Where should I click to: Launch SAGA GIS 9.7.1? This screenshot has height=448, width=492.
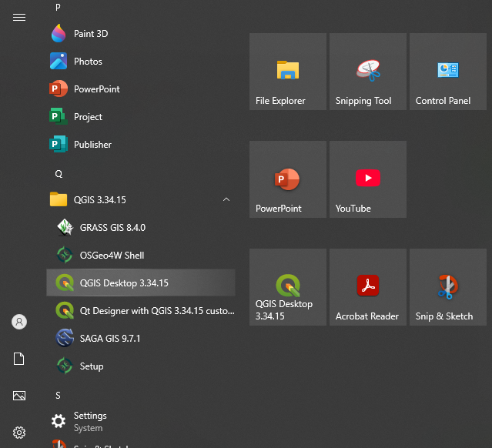109,339
